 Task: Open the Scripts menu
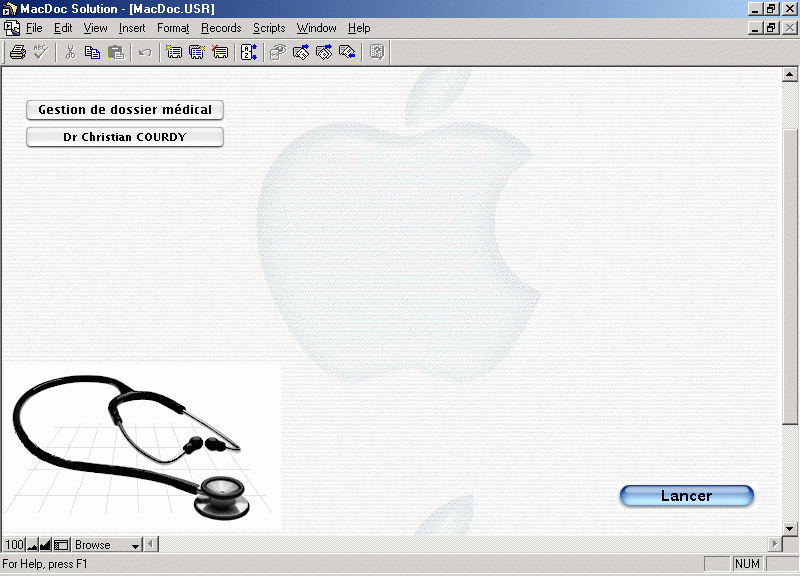269,28
